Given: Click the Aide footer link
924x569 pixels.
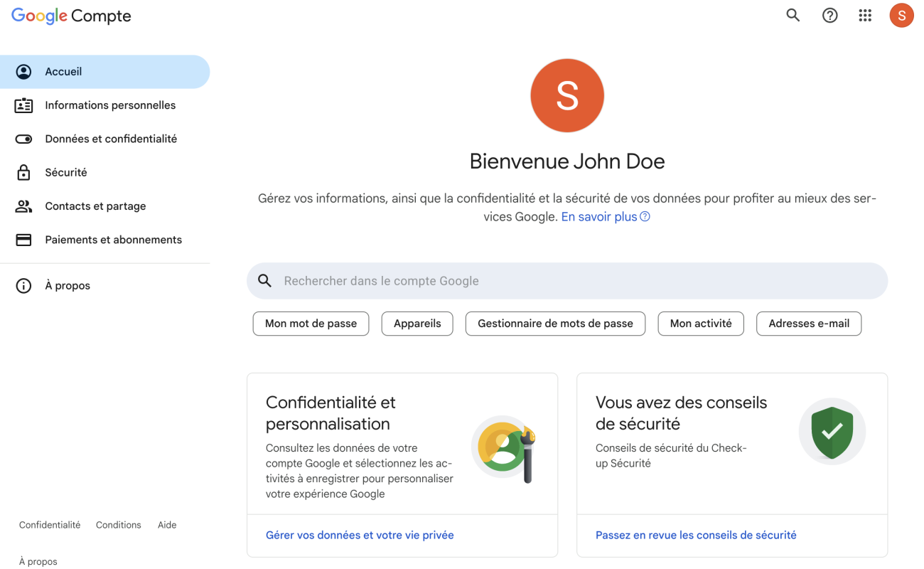Looking at the screenshot, I should [x=167, y=525].
